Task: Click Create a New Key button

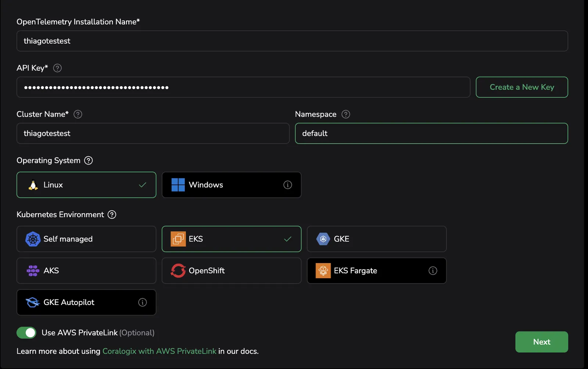Action: click(522, 87)
